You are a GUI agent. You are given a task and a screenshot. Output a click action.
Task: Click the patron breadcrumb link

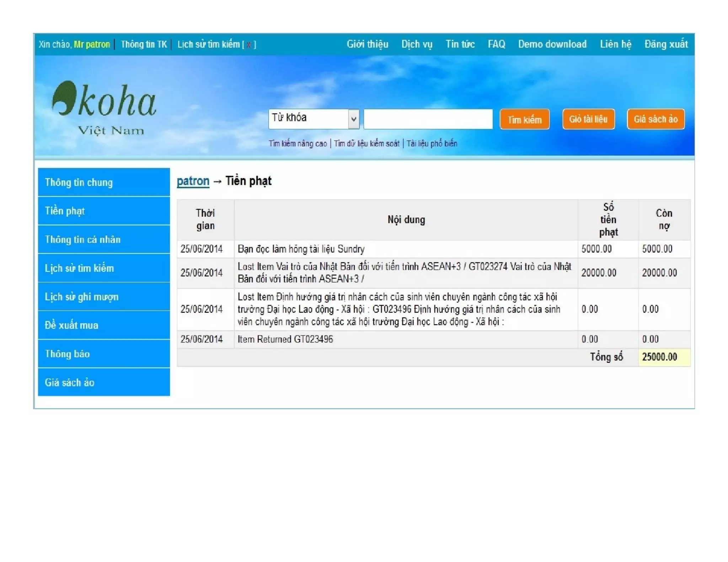click(x=193, y=181)
